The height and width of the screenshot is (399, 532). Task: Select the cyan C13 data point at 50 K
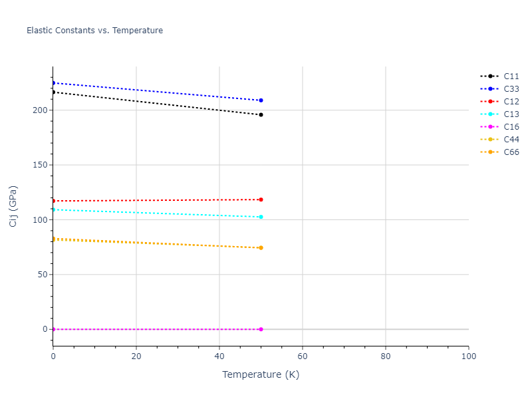click(x=261, y=217)
